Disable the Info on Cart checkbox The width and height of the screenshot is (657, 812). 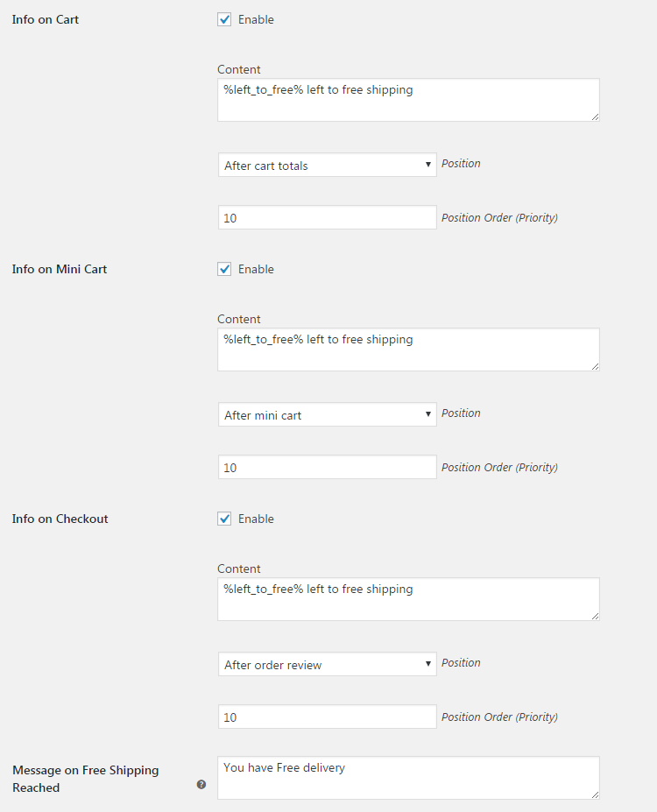tap(224, 19)
